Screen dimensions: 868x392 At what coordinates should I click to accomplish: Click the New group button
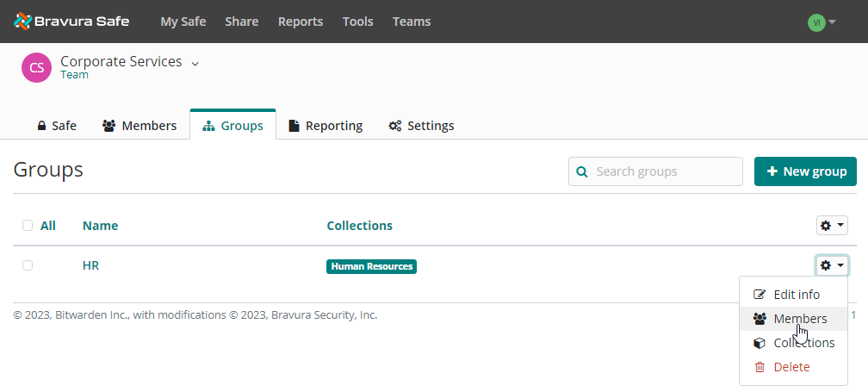805,171
